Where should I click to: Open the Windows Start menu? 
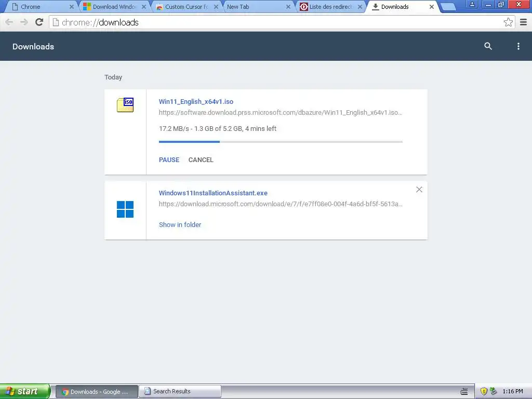click(25, 391)
